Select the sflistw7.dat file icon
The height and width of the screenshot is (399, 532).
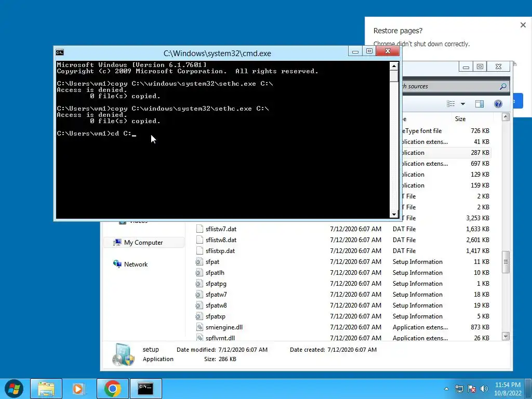point(199,229)
